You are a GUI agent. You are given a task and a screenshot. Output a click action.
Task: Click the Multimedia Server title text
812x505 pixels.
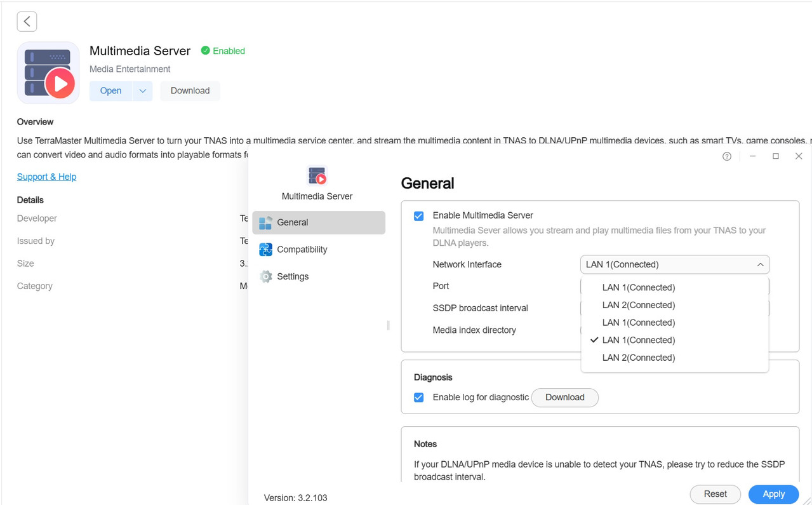[140, 51]
